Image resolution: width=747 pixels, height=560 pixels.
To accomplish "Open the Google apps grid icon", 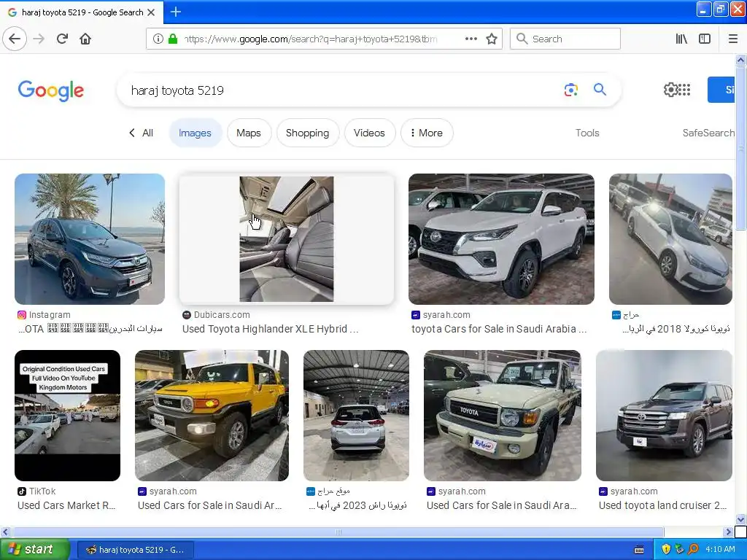I will tap(684, 90).
